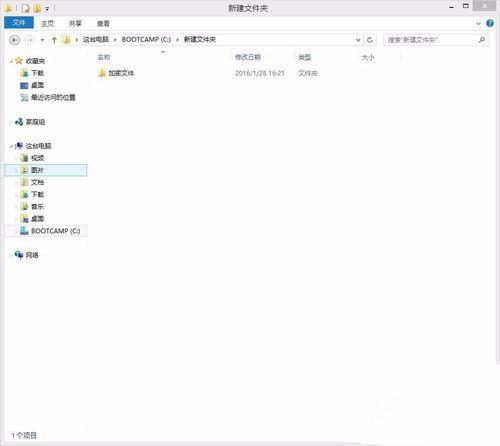Refresh the current folder view
This screenshot has width=500, height=446.
[x=370, y=40]
